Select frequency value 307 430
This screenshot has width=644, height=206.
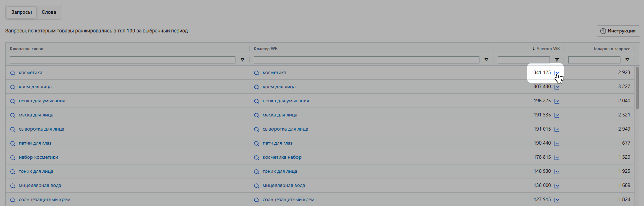point(542,87)
